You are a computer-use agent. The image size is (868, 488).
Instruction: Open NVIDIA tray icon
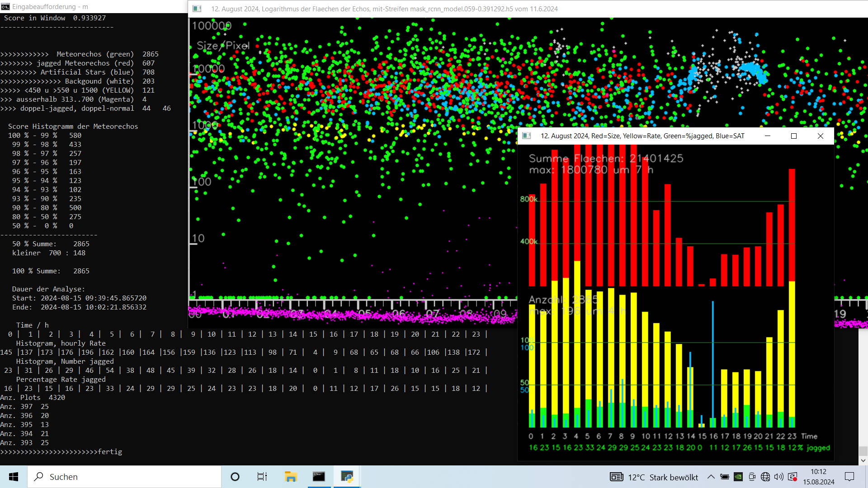coord(738,477)
